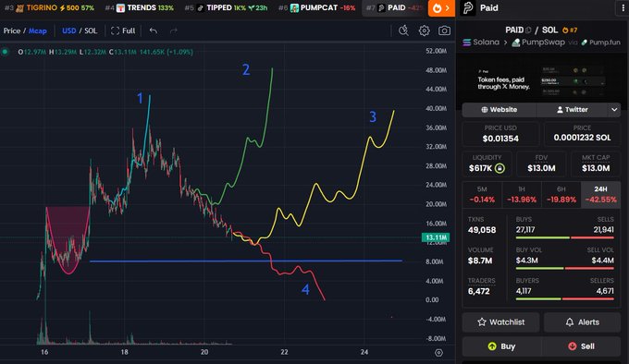Add PAID to Watchlist
This screenshot has width=629, height=364.
(500, 322)
